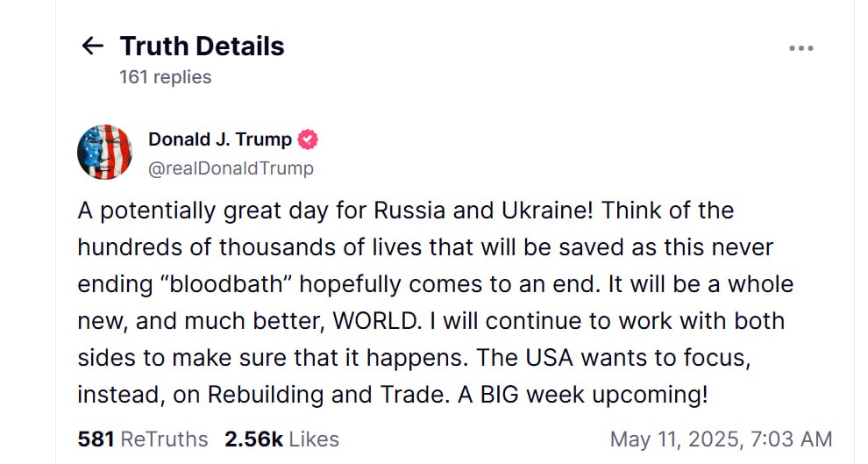The width and height of the screenshot is (868, 464).
Task: Click the phrase hundreds of thousands
Action: (204, 247)
